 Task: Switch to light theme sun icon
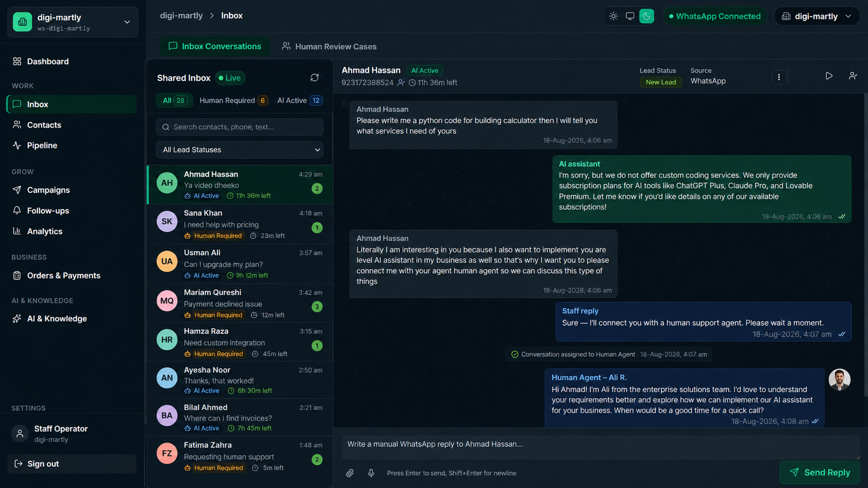[613, 16]
